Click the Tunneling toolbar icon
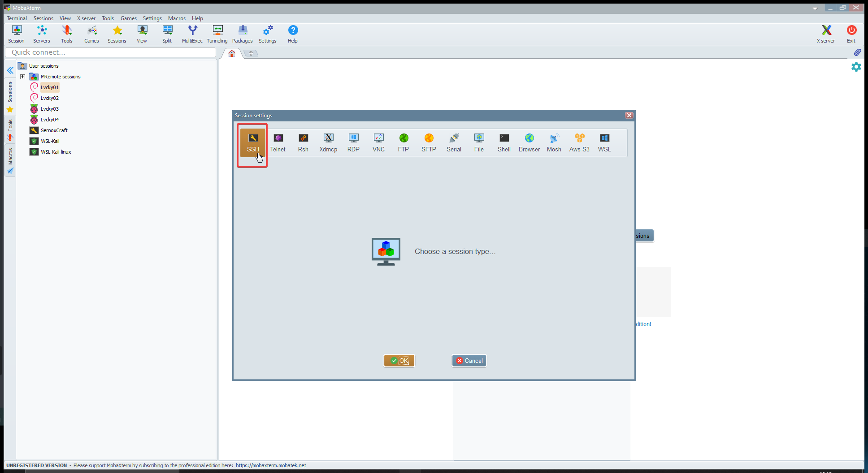868x473 pixels. [x=217, y=34]
